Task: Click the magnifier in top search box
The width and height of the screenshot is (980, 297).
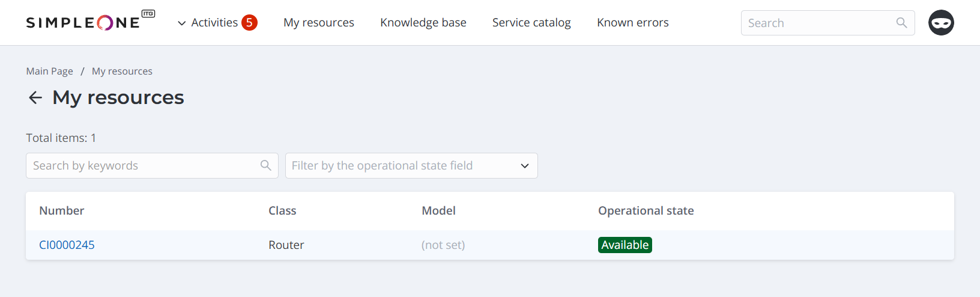Action: click(x=901, y=23)
